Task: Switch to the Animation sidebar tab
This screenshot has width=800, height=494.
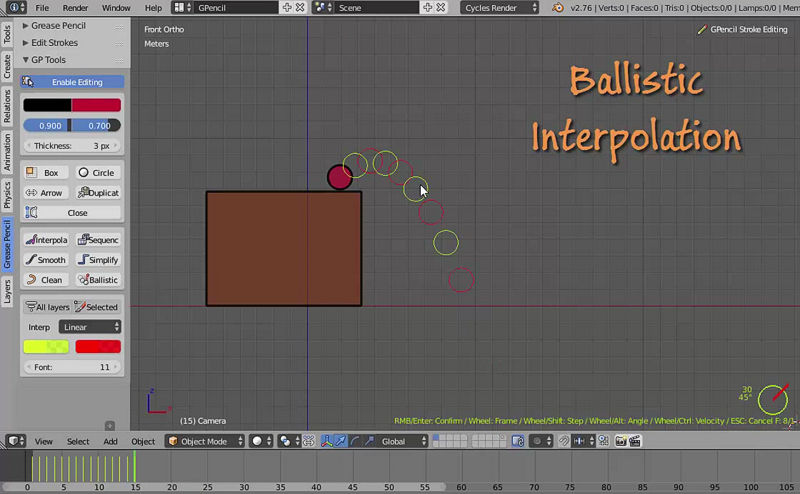Action: (7, 153)
